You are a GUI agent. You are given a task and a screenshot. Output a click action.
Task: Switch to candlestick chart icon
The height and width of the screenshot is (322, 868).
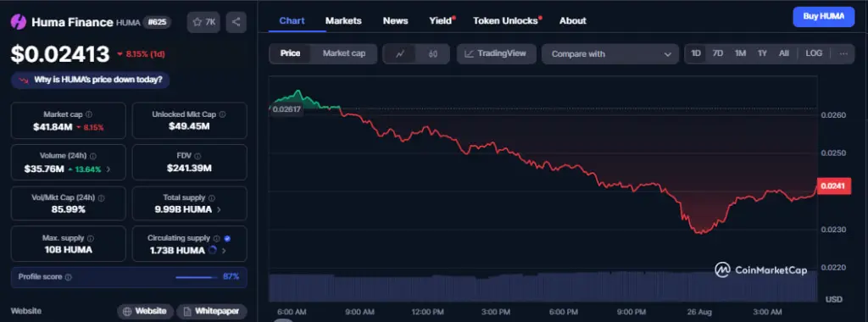tap(433, 53)
